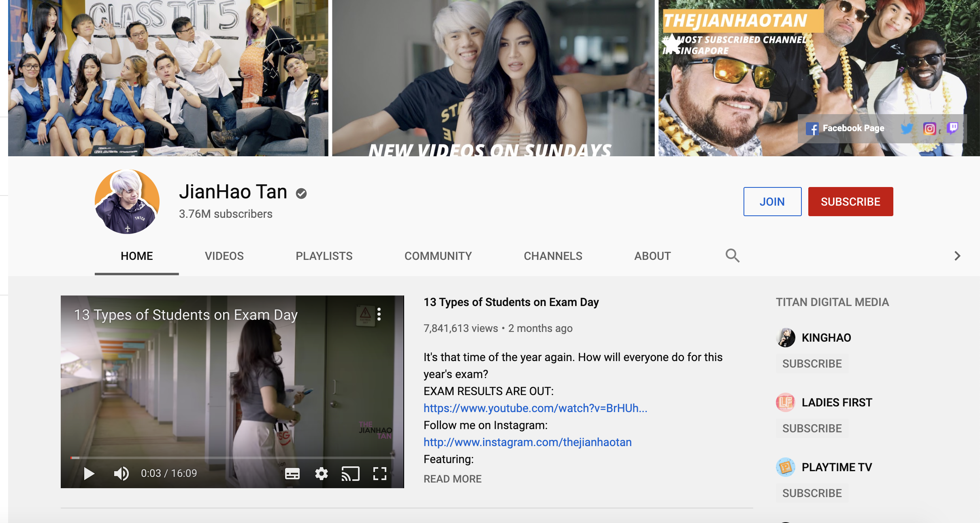
Task: Subscribe to the KINGHAO channel
Action: [x=812, y=364]
